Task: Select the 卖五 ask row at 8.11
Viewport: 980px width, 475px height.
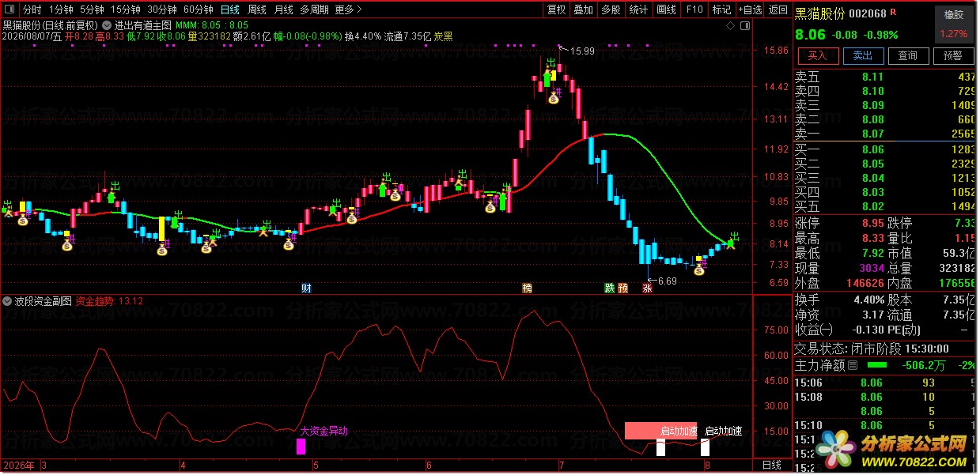Action: click(x=885, y=77)
